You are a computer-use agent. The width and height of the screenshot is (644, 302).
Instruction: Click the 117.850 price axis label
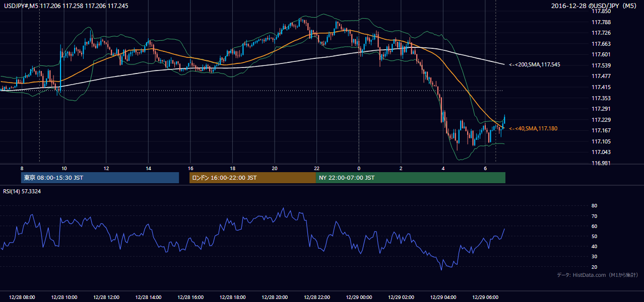coord(602,11)
